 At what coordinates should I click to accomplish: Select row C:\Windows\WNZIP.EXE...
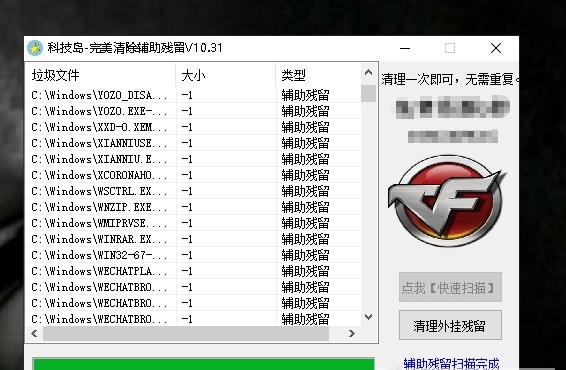click(193, 207)
